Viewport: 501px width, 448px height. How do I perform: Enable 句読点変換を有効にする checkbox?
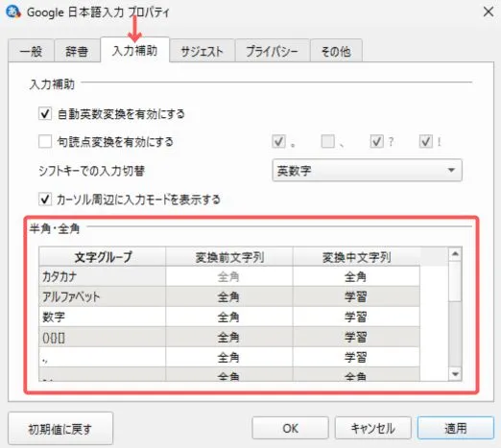click(x=45, y=141)
